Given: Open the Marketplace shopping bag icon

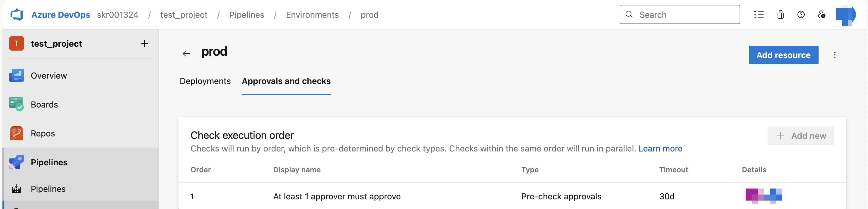Looking at the screenshot, I should (x=780, y=14).
